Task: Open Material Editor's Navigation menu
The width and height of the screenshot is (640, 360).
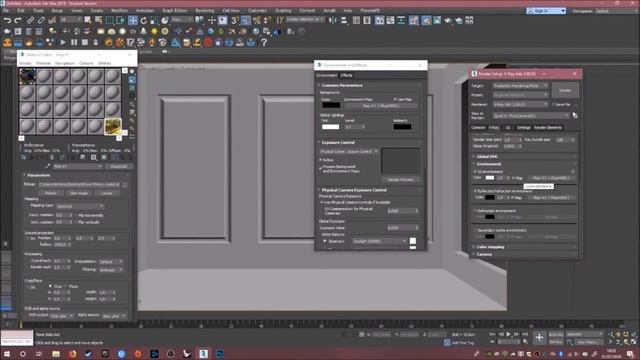Action: click(x=64, y=63)
